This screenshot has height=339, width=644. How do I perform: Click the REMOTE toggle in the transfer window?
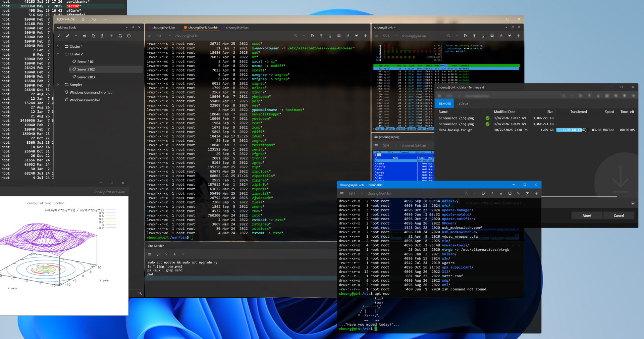click(x=444, y=103)
